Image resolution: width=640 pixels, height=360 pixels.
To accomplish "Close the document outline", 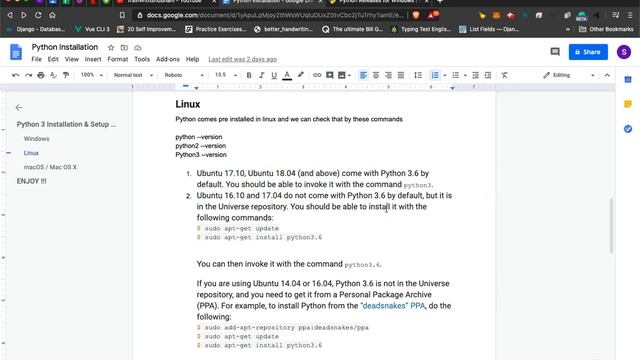I will (19, 107).
